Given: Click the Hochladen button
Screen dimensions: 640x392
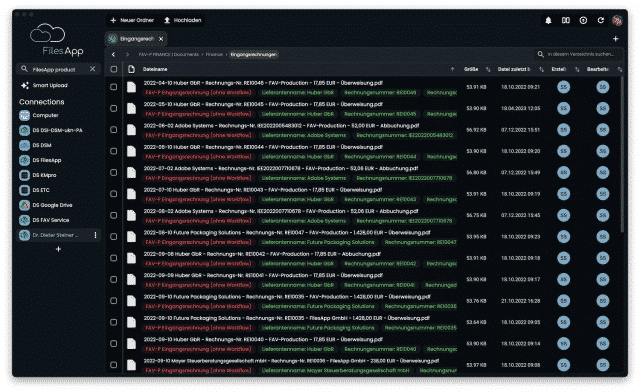Looking at the screenshot, I should [x=182, y=20].
